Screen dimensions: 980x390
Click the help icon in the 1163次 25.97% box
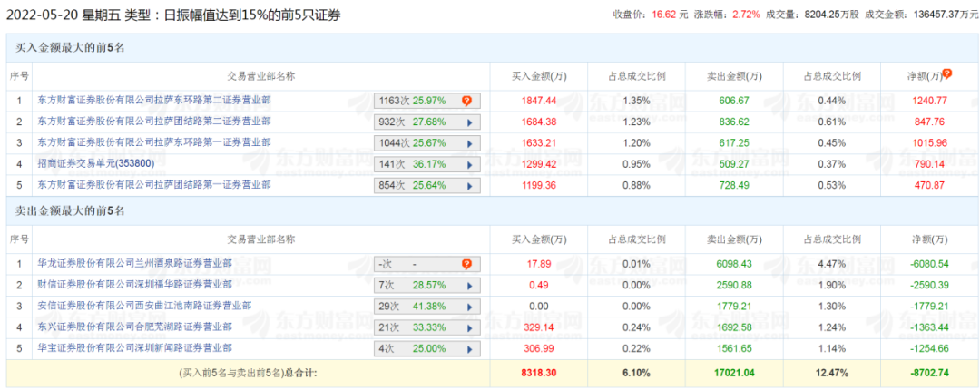tap(466, 101)
